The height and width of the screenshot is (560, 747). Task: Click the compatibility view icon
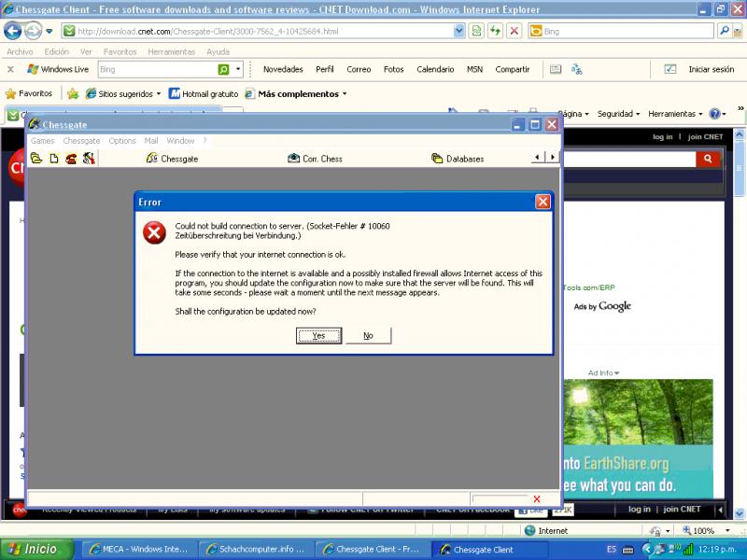476,32
